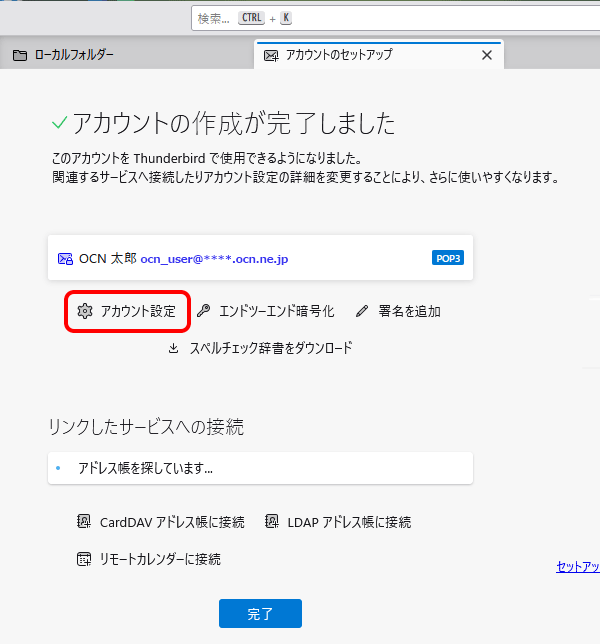Select リモートカレンダーに接続 option
Viewport: 600px width, 644px height.
pyautogui.click(x=160, y=559)
